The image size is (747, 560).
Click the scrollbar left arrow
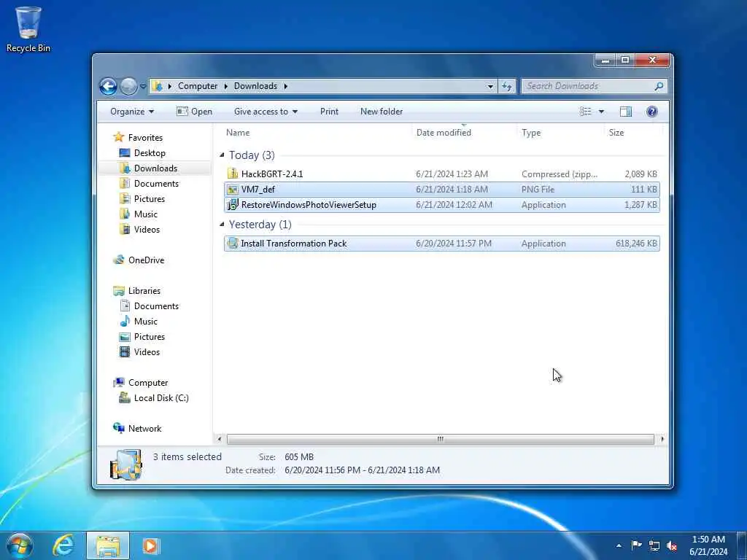219,439
